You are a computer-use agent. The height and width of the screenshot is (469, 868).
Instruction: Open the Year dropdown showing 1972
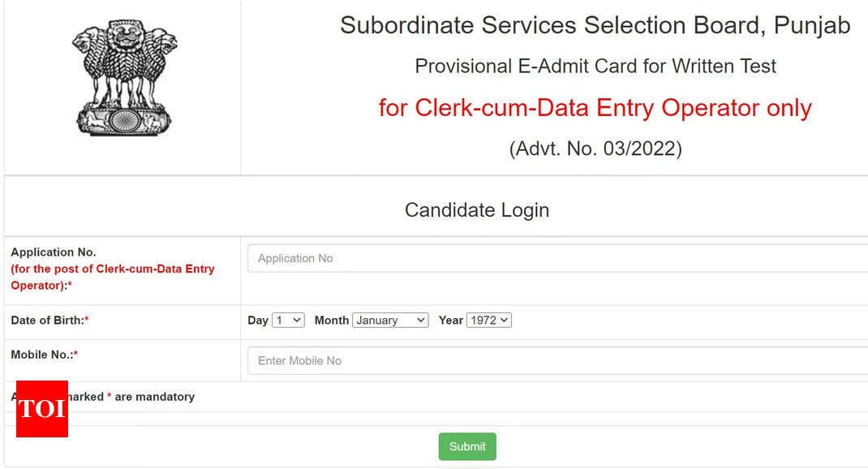(489, 320)
